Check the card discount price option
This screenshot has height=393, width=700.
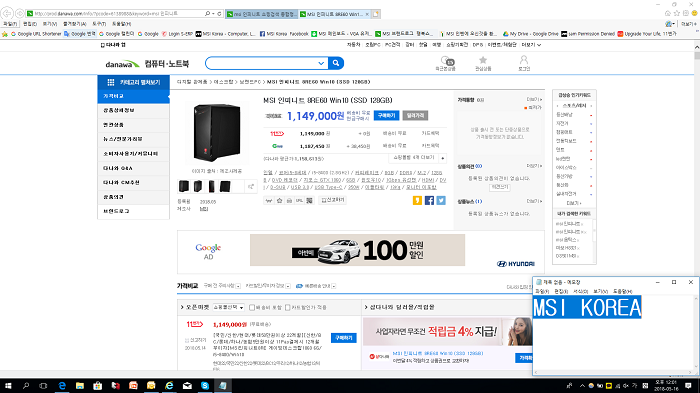coord(288,307)
